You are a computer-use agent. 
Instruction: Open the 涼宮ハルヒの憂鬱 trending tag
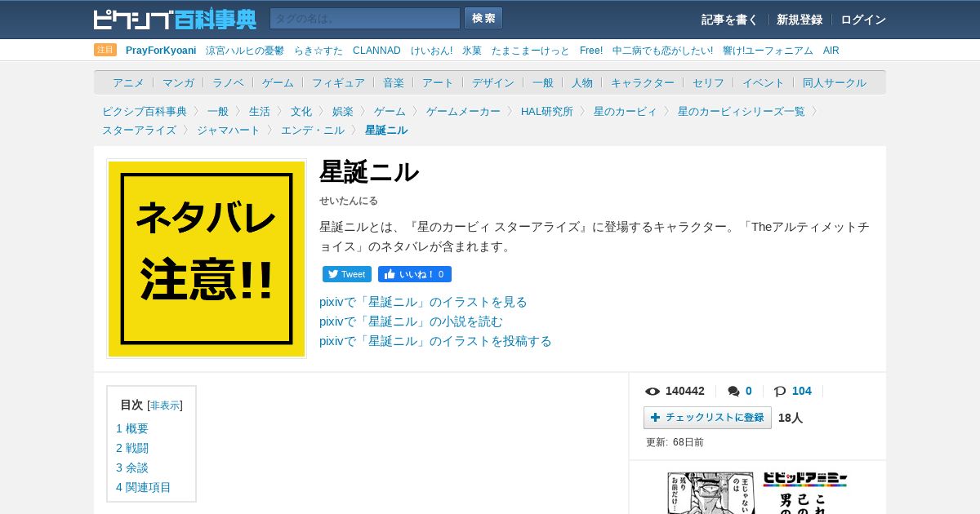[x=245, y=51]
